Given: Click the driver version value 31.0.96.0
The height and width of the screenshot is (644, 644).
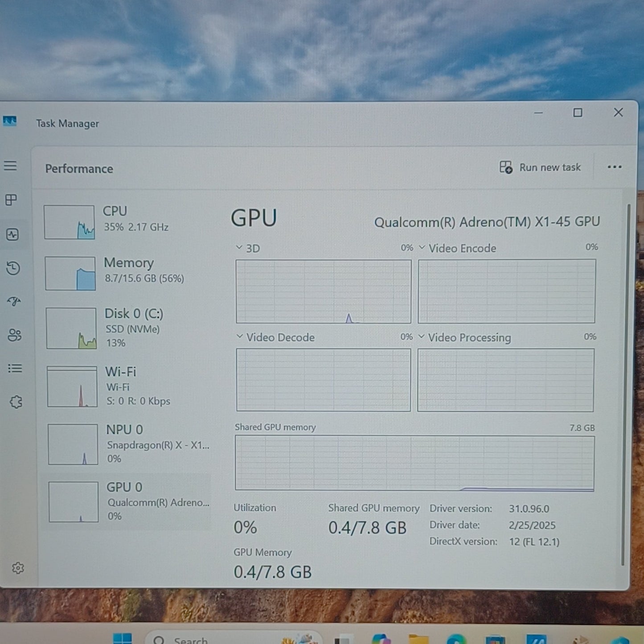Looking at the screenshot, I should click(x=529, y=509).
